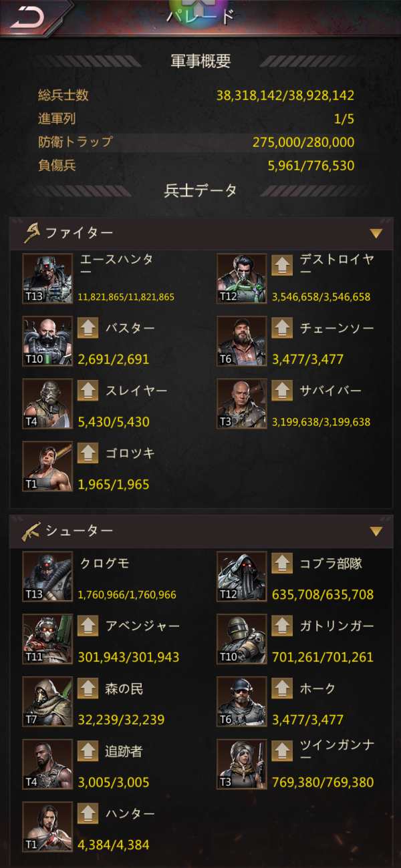Select the ファイター category header
This screenshot has width=401, height=868.
click(x=201, y=233)
